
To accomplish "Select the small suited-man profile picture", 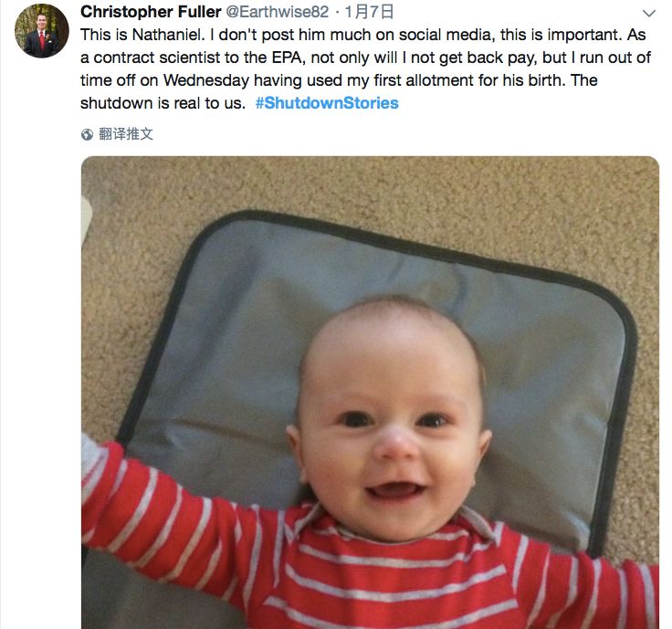I will 42,30.
